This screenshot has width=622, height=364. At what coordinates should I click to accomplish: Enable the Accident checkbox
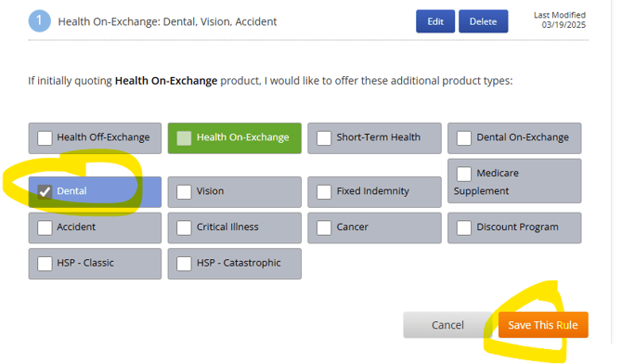45,227
